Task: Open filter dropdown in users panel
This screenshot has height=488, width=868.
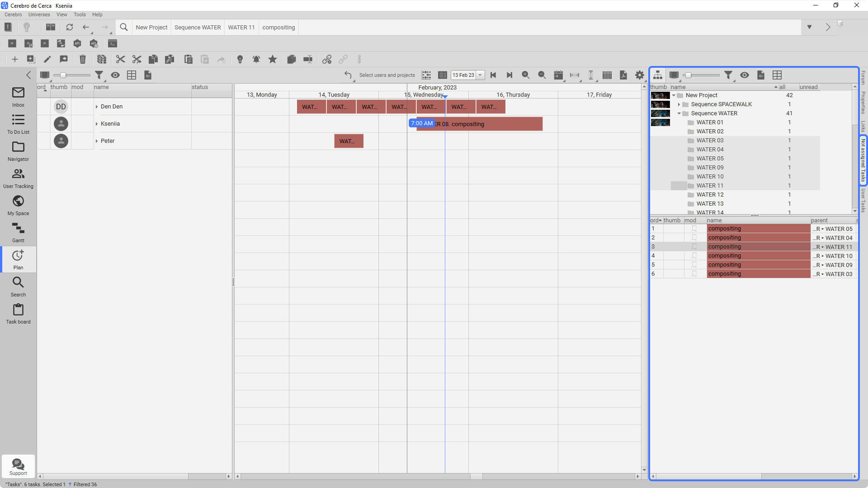Action: [99, 75]
